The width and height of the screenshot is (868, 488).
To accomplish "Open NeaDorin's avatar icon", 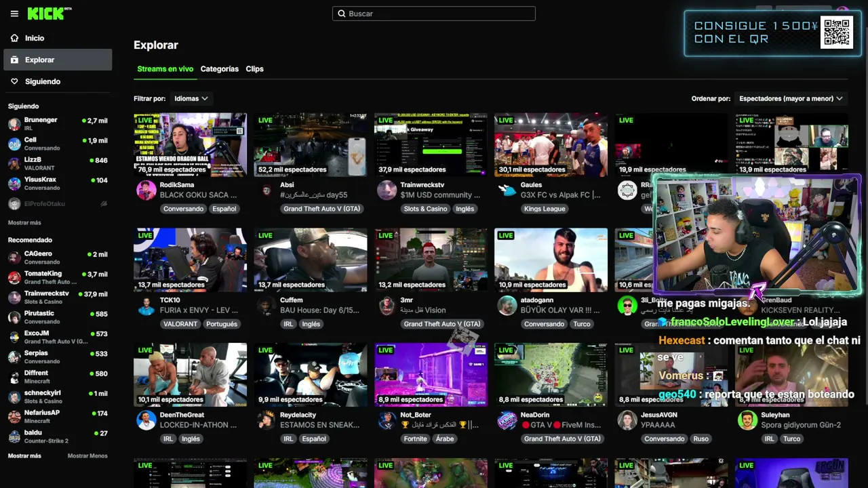I will [507, 420].
